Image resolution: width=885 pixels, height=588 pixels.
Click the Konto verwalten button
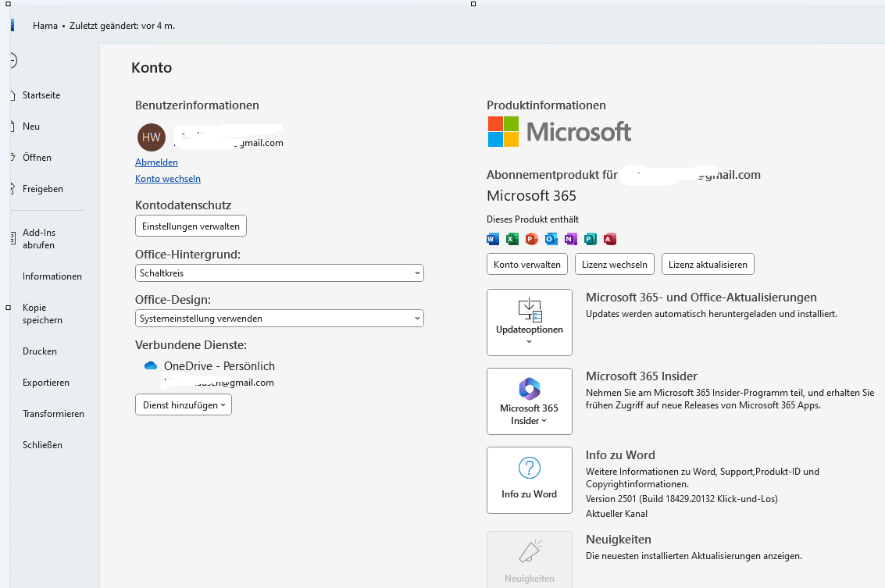527,264
